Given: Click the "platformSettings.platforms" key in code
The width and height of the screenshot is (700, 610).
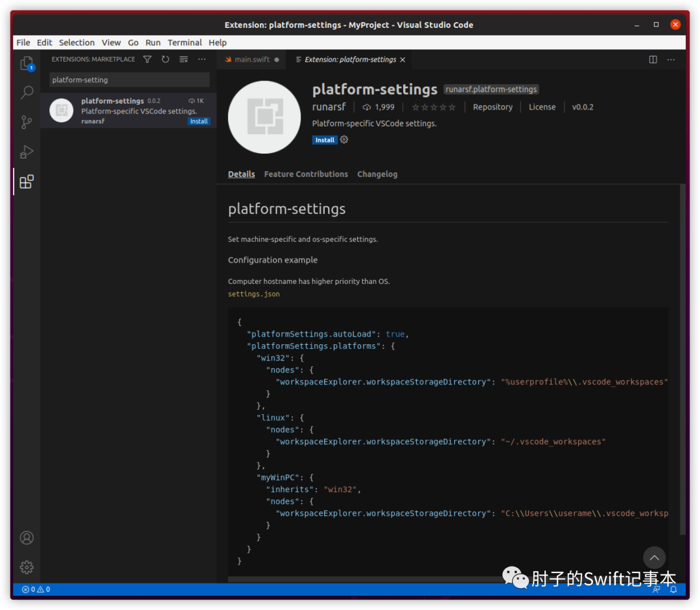Looking at the screenshot, I should tap(314, 346).
